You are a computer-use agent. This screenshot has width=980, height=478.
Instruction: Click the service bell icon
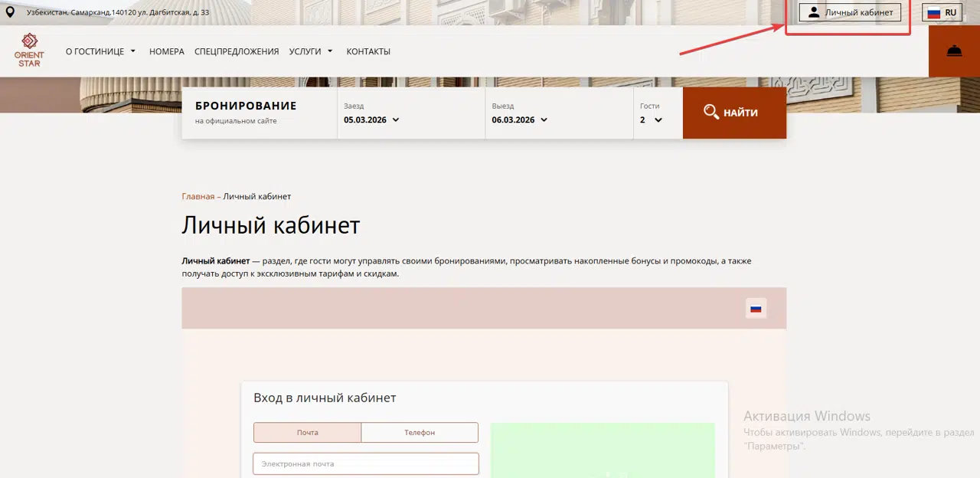954,51
